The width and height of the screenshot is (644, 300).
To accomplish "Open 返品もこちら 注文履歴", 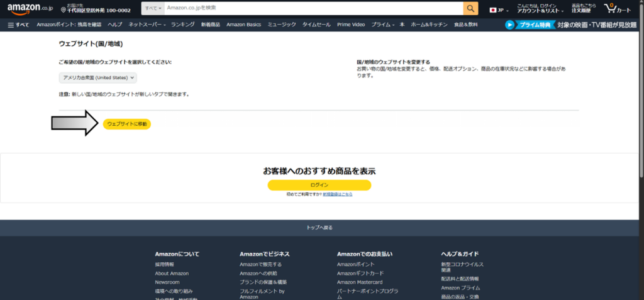I will click(583, 8).
